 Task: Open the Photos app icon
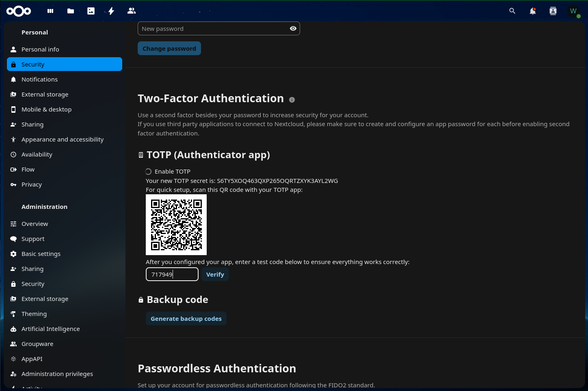pyautogui.click(x=91, y=11)
